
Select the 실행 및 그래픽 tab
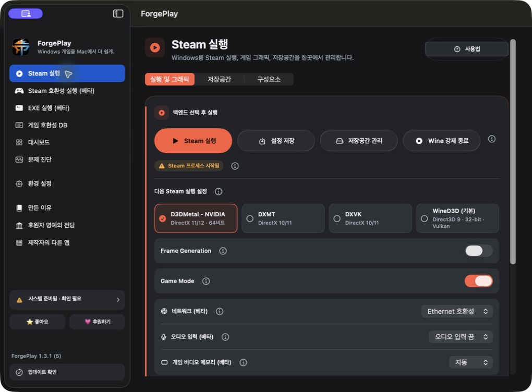(170, 79)
